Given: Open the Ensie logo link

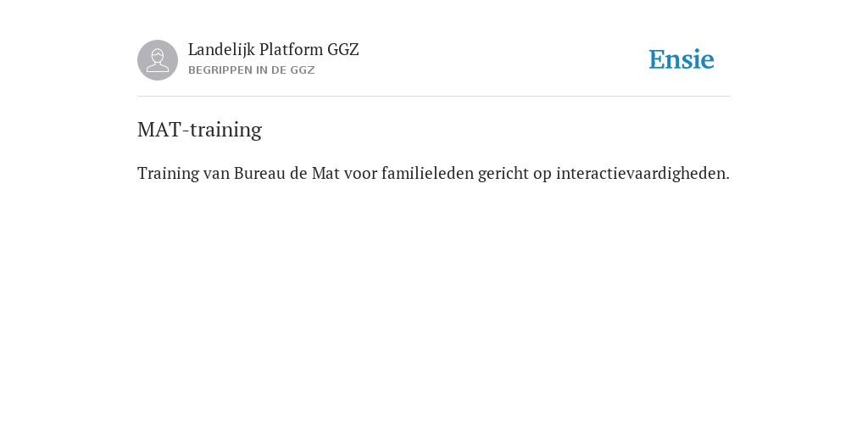Looking at the screenshot, I should [x=682, y=60].
